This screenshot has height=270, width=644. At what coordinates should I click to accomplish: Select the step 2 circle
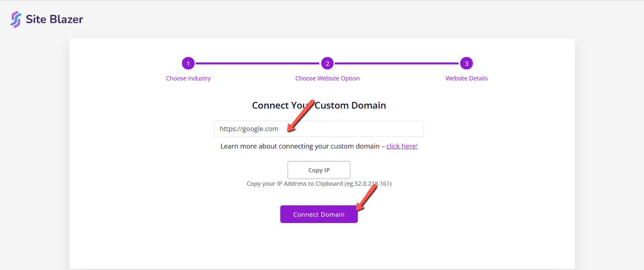tap(327, 64)
